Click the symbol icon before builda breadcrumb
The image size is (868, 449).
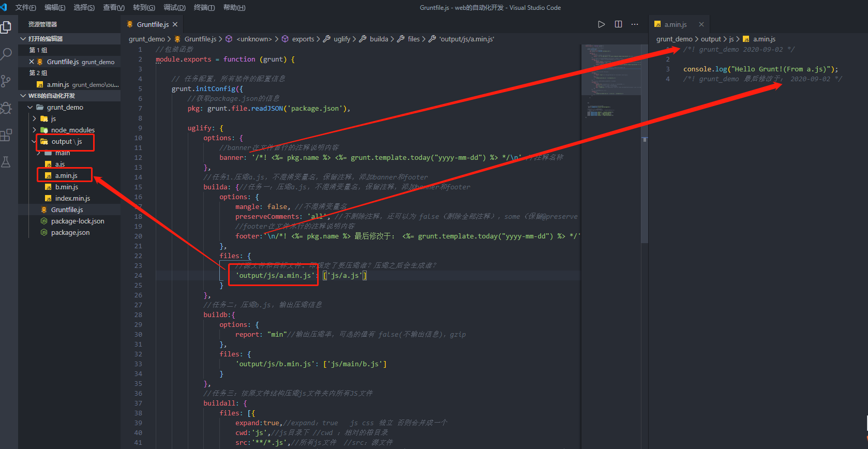363,39
